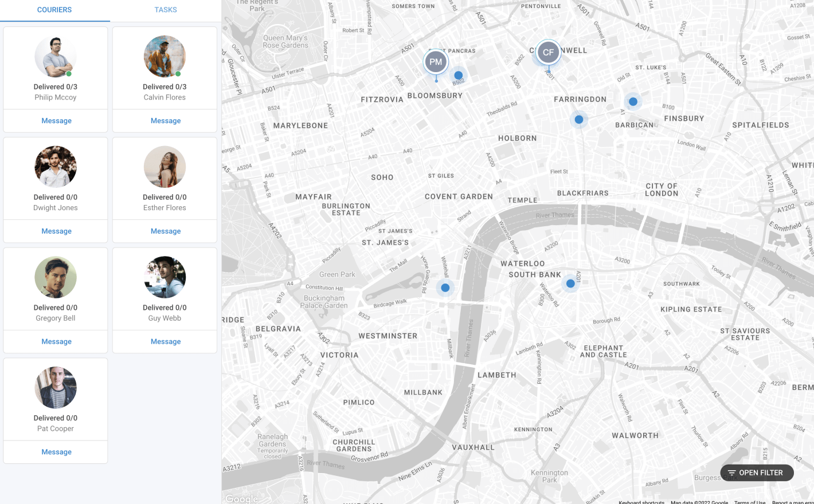Image resolution: width=814 pixels, height=504 pixels.
Task: Click the blue task dot on Waterloo Road
Action: (x=570, y=283)
